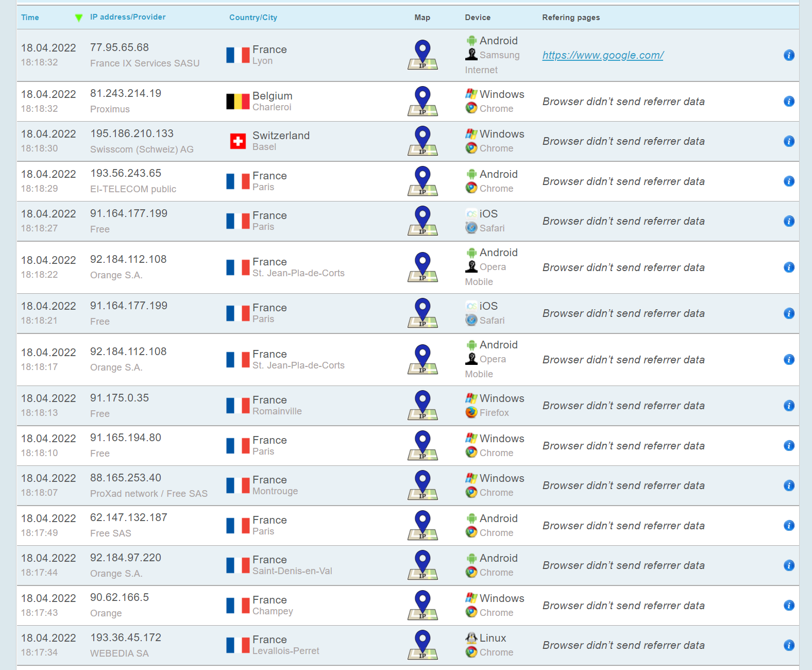The image size is (812, 670).
Task: Open map pin for 18:18:22 visit
Action: 422,267
